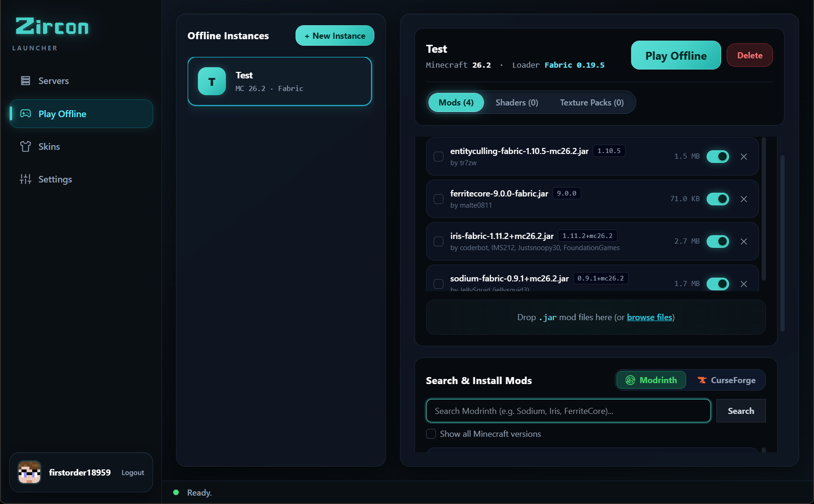This screenshot has height=504, width=814.
Task: Click the 'by tr7zw' author text
Action: click(x=463, y=163)
